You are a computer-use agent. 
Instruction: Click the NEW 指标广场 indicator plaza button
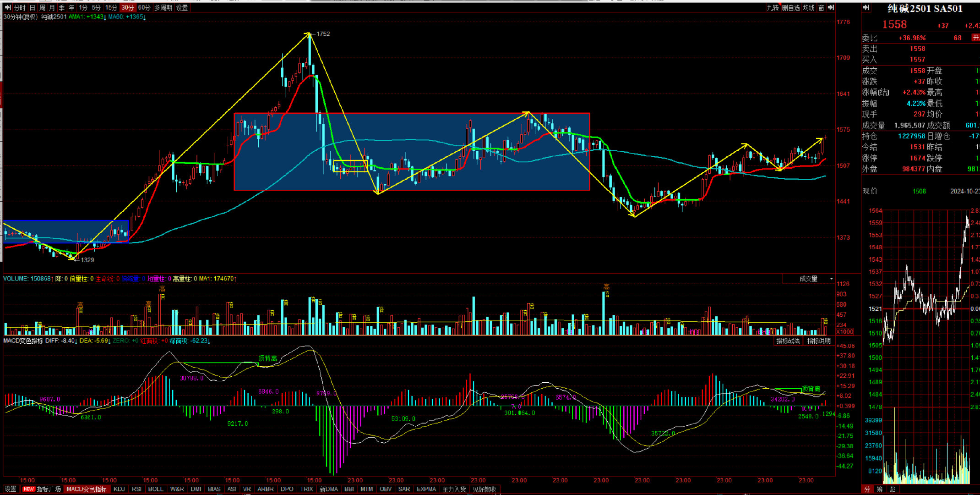point(42,489)
